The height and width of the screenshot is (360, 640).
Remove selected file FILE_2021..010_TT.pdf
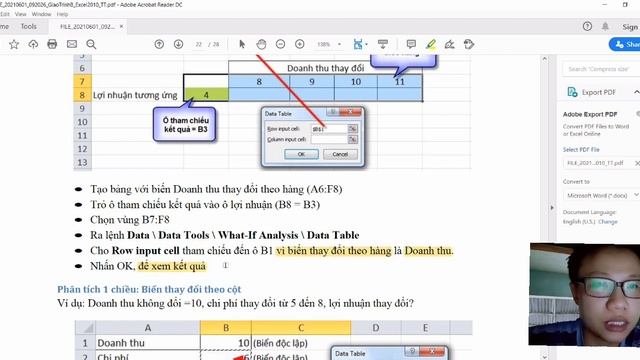637,163
